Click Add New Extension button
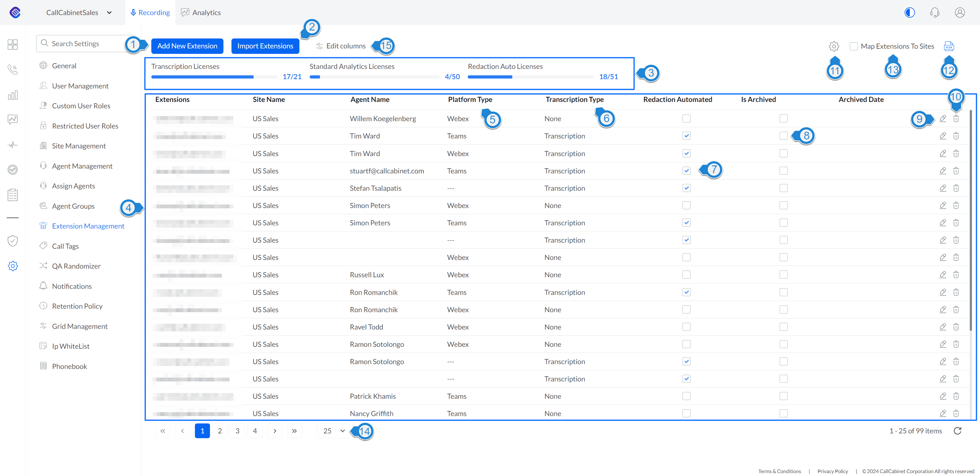The height and width of the screenshot is (476, 980). click(187, 46)
